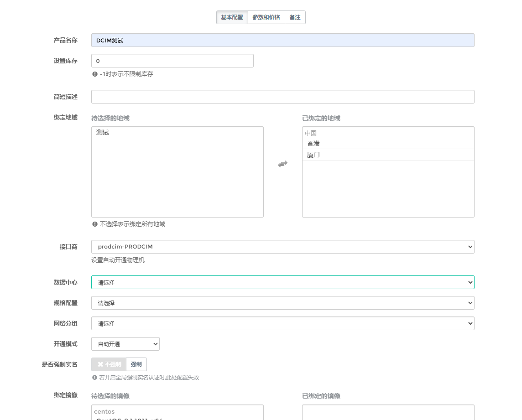
Task: Click the 数据中心 field label
Action: click(x=66, y=283)
